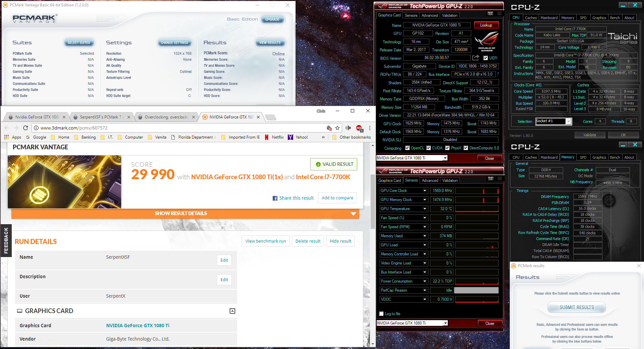
Task: Expand SHOW RESULT DETAILS bar
Action: (185, 213)
